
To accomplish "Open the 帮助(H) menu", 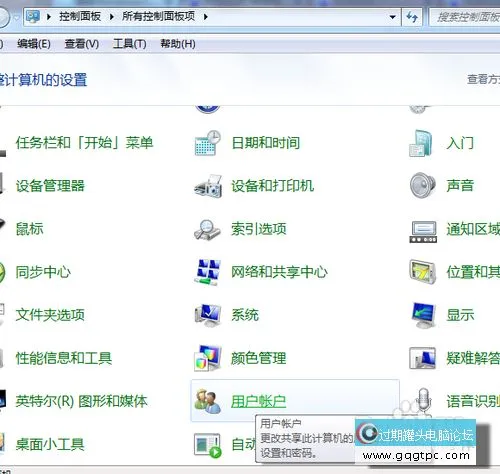I will (x=178, y=44).
